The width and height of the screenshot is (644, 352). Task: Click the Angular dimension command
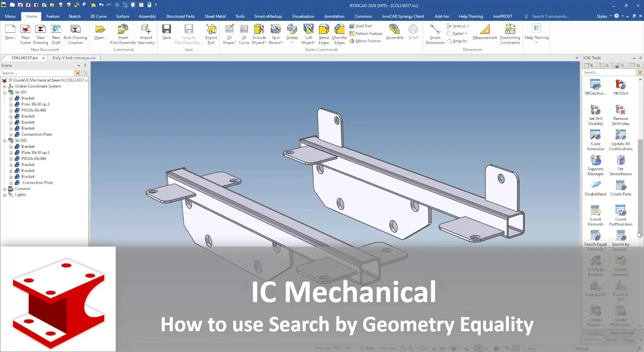[x=457, y=41]
